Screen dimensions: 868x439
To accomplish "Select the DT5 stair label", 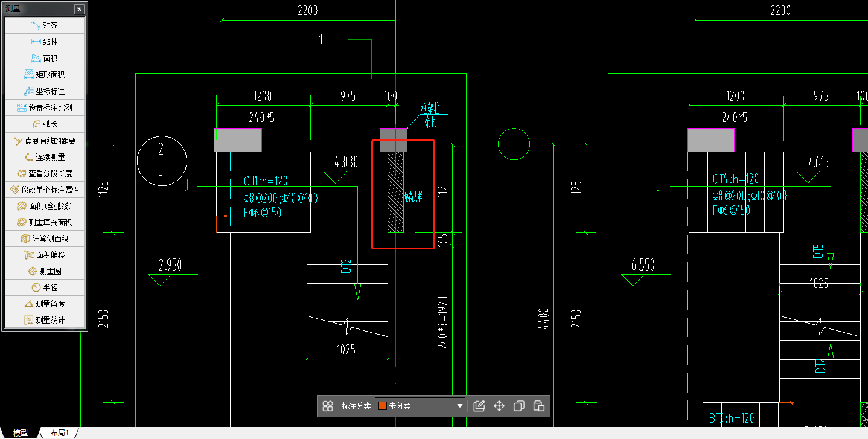I will [x=819, y=252].
